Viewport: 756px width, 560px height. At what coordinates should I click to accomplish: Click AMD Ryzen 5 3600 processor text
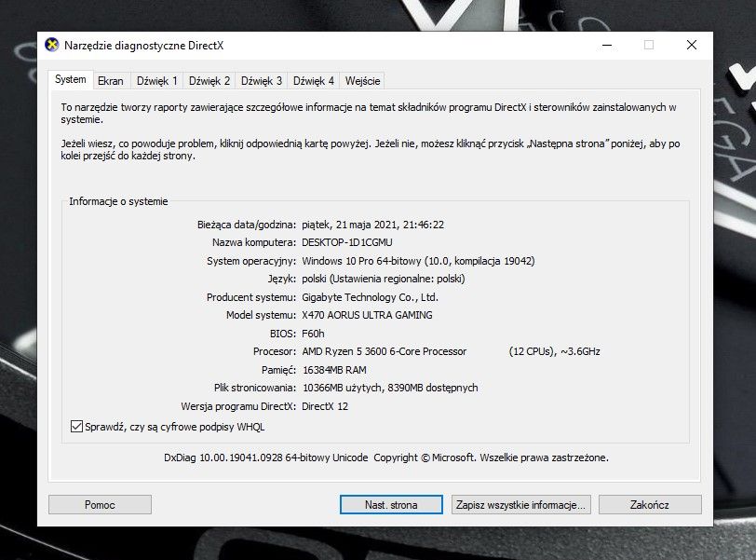pyautogui.click(x=385, y=351)
